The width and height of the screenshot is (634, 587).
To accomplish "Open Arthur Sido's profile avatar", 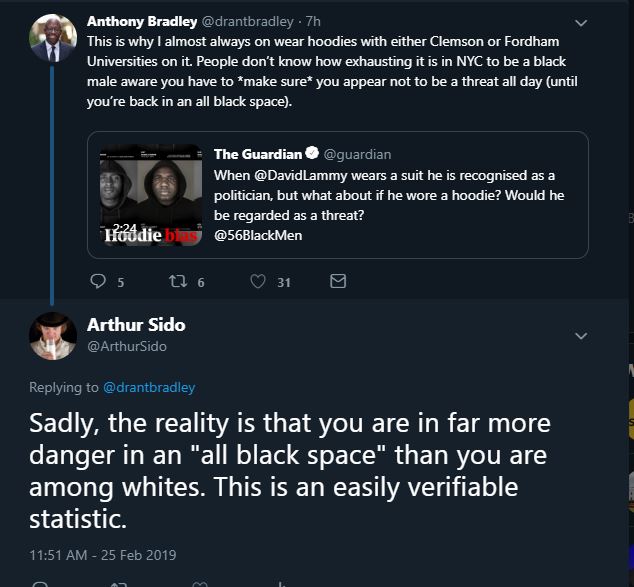I will pos(53,336).
